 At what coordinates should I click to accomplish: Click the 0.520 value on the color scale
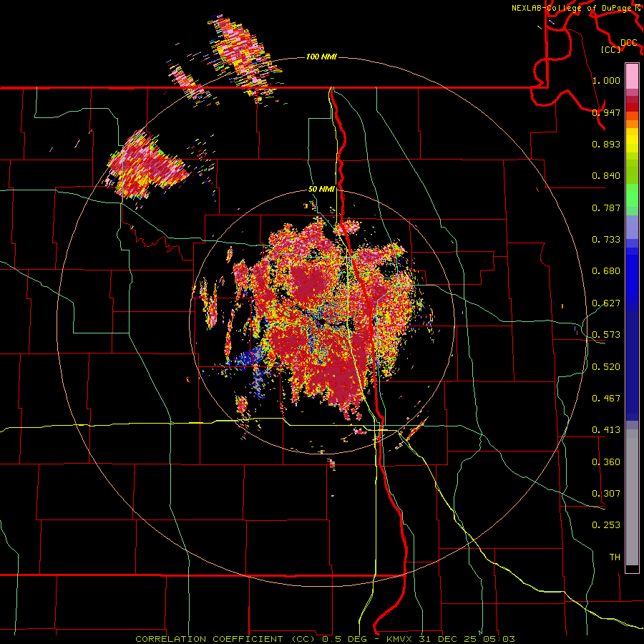pyautogui.click(x=606, y=367)
